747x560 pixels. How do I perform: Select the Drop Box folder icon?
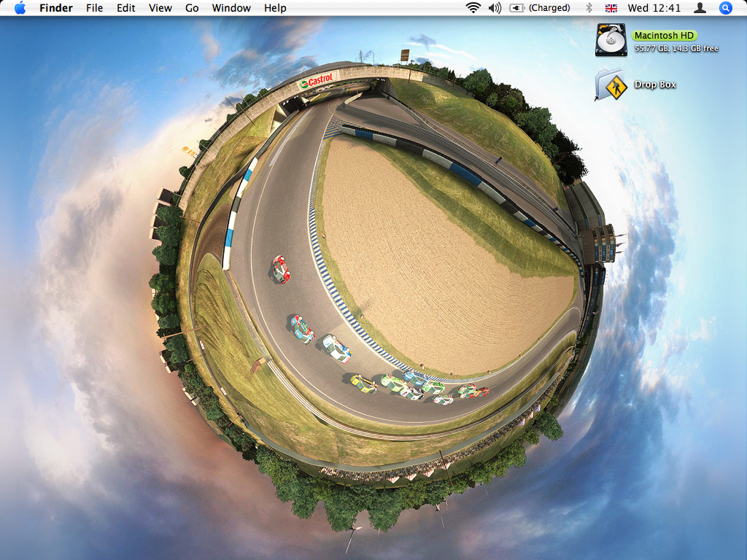(x=611, y=85)
